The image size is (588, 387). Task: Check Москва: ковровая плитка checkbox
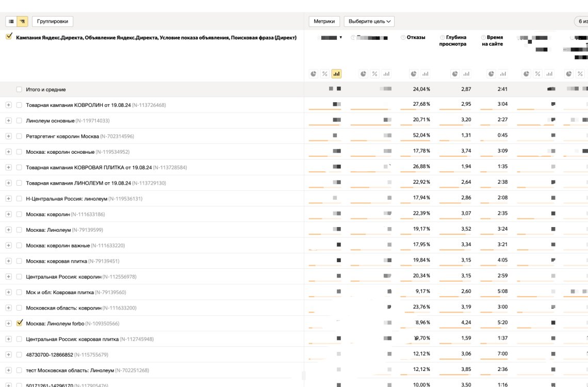coord(19,261)
